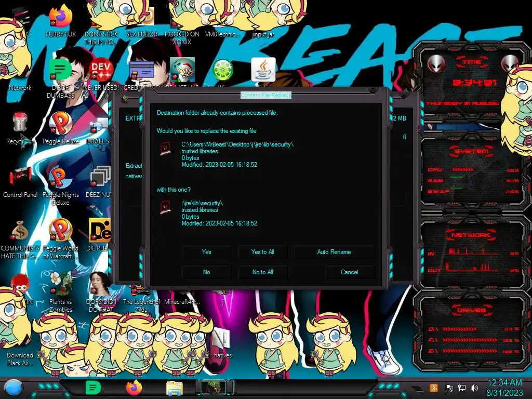Viewport: 532px width, 399px height.
Task: Select the jinput.jar desktop file
Action: point(263,34)
